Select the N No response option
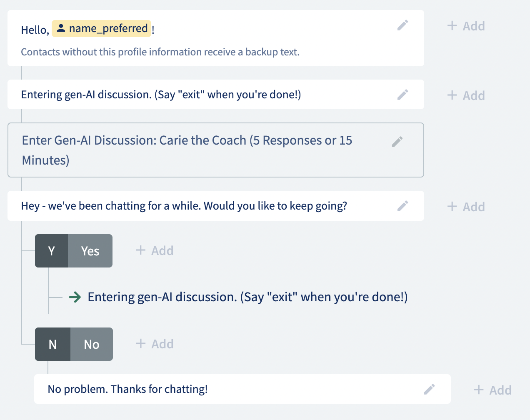530x420 pixels. [x=74, y=344]
